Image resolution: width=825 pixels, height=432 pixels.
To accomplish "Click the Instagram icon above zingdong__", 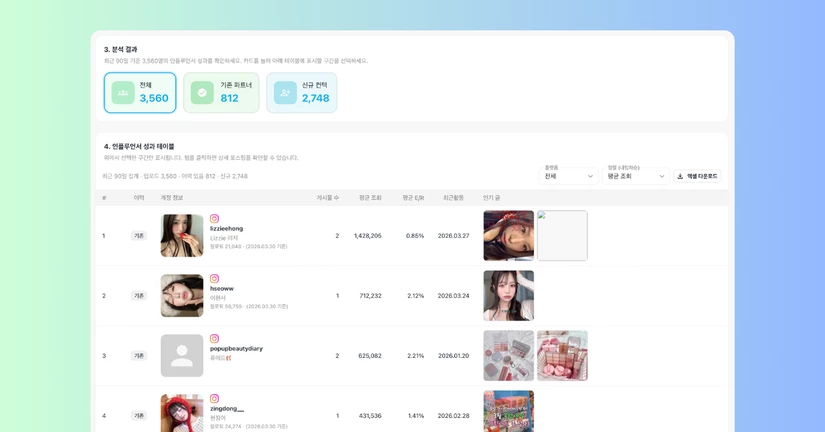I will (x=214, y=398).
